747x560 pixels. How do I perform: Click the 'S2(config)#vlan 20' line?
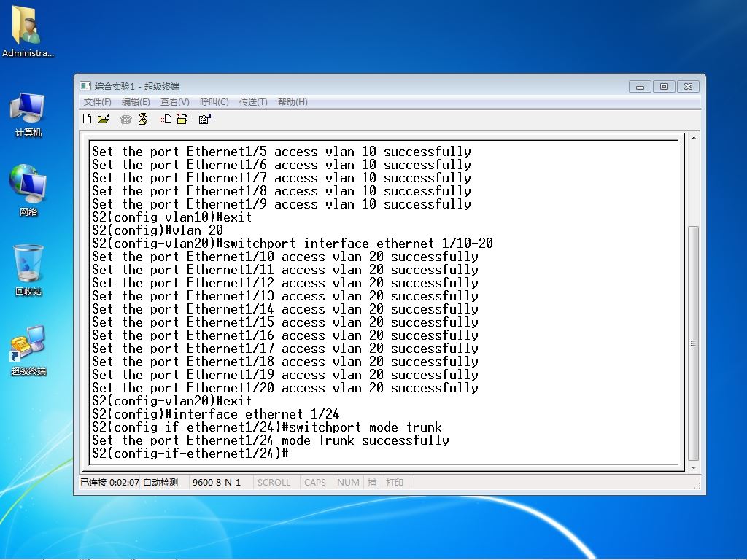[158, 230]
